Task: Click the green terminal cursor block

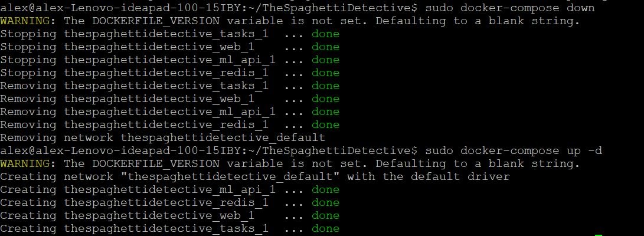Action: 599,235
